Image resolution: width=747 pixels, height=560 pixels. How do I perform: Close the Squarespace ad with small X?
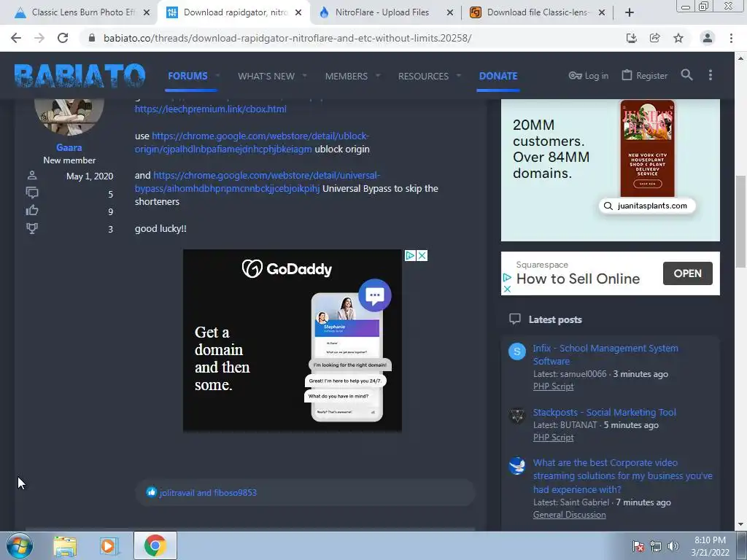tap(508, 289)
